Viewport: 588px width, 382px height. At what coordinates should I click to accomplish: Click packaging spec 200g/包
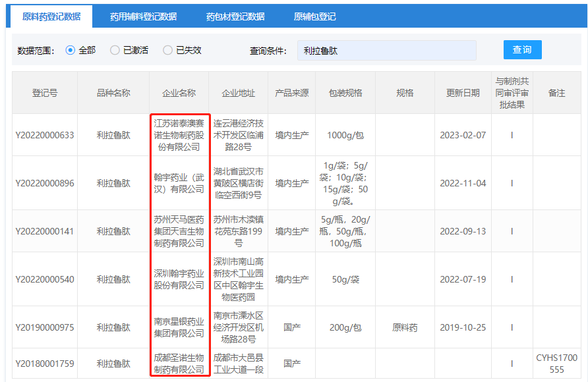[x=345, y=327]
